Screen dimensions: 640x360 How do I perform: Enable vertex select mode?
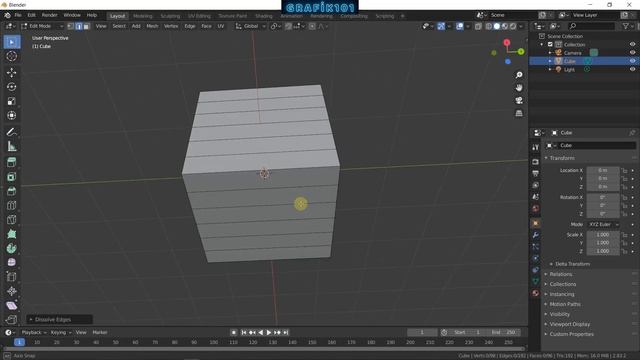pos(71,26)
